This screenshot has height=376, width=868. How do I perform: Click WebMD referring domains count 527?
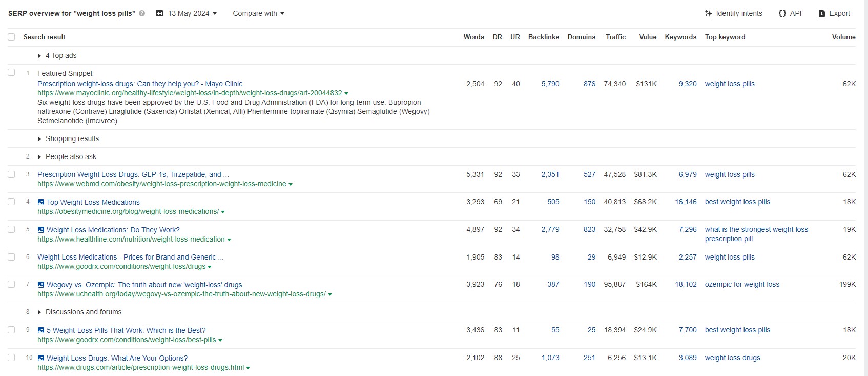click(589, 174)
